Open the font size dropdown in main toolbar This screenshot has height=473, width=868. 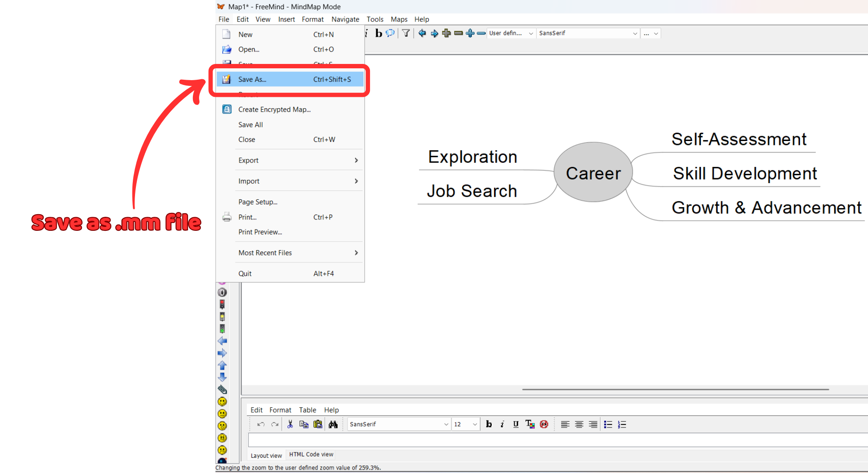pos(651,33)
